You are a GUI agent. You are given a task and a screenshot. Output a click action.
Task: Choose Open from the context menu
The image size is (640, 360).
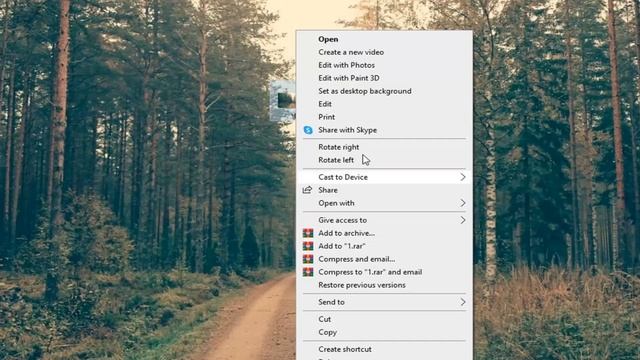(384, 39)
